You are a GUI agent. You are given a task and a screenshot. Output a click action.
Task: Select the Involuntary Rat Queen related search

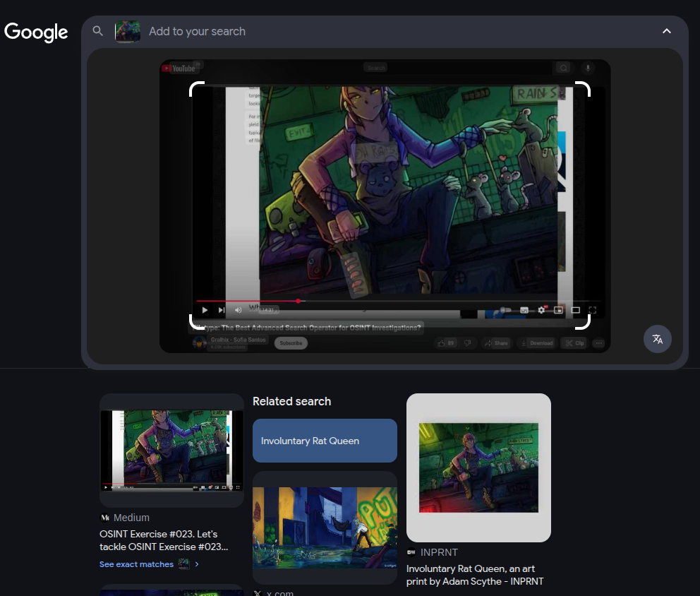325,441
